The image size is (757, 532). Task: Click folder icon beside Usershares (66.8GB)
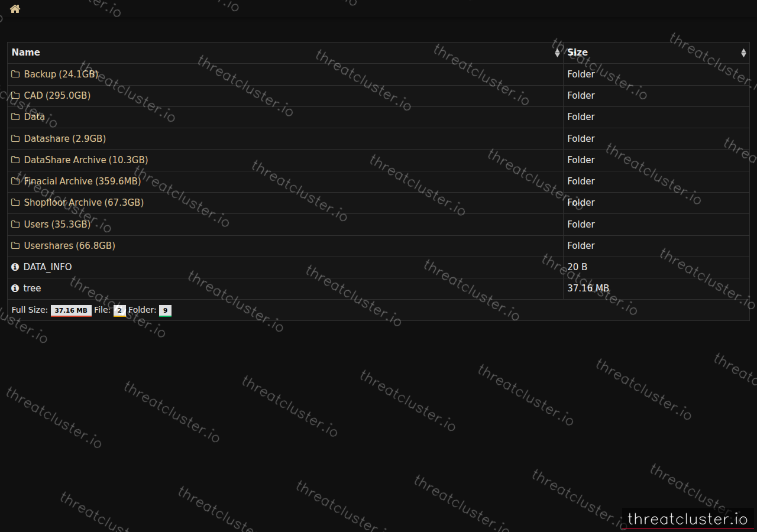[x=15, y=246]
